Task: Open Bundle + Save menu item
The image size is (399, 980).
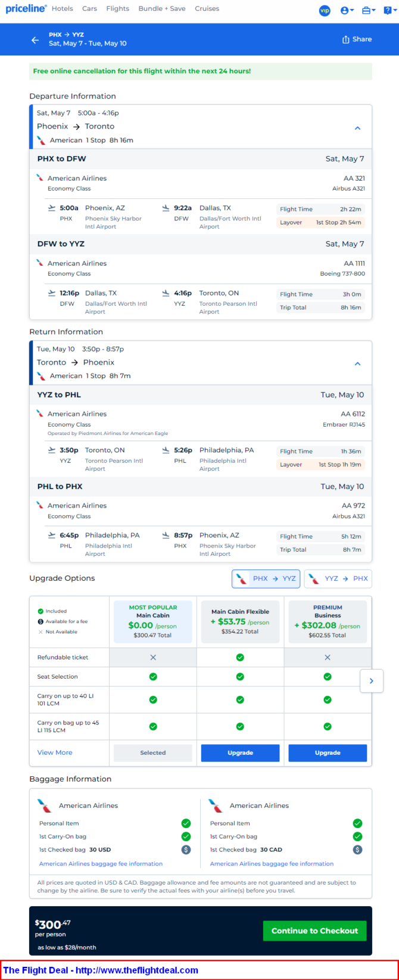Action: pyautogui.click(x=162, y=8)
